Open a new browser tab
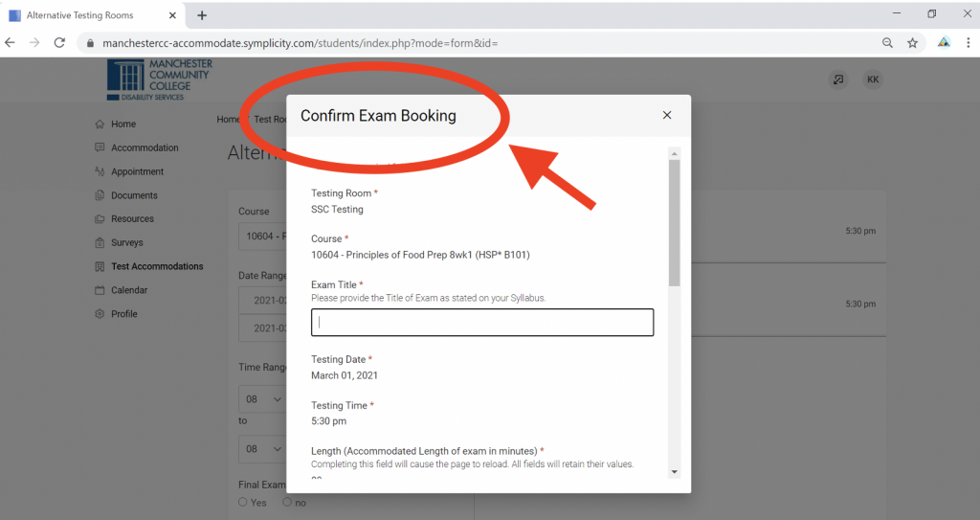 [202, 15]
